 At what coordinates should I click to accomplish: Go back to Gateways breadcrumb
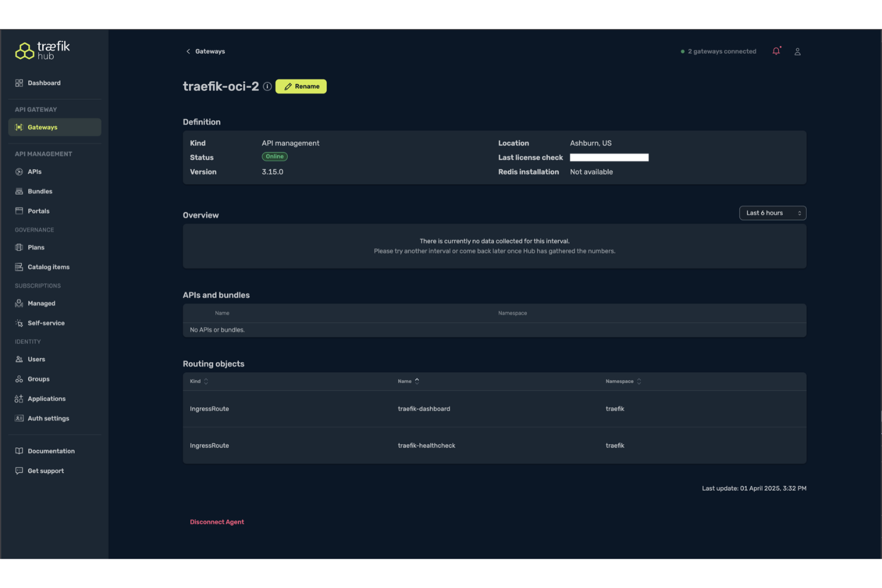point(210,51)
